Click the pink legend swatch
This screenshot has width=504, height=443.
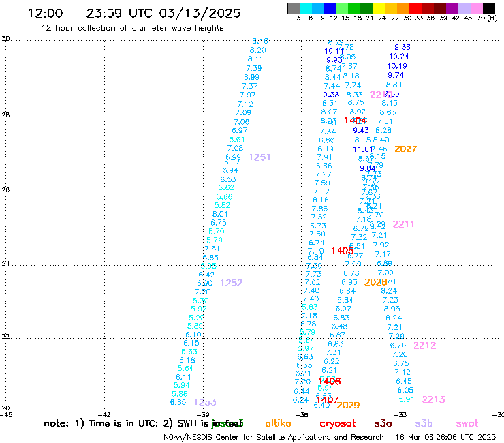(476, 8)
